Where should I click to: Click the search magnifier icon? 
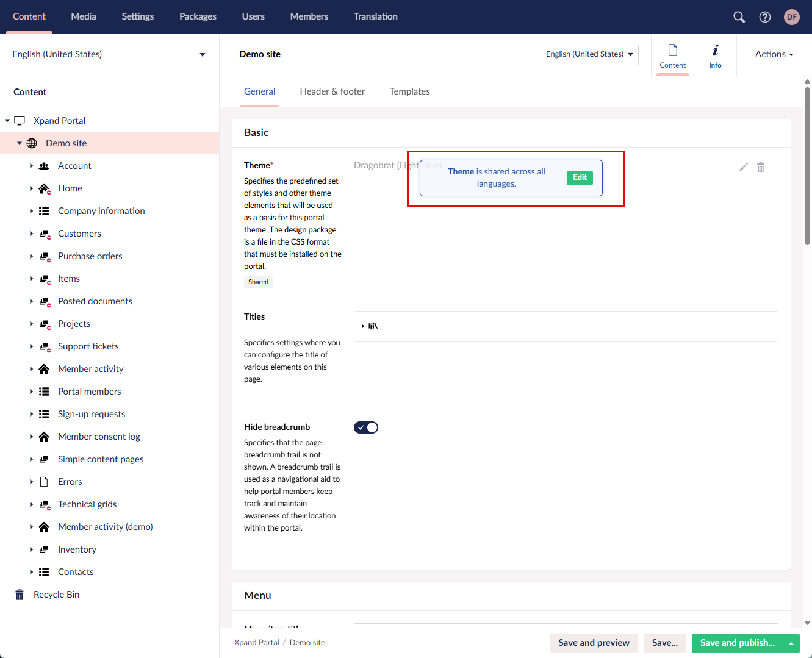(x=739, y=17)
